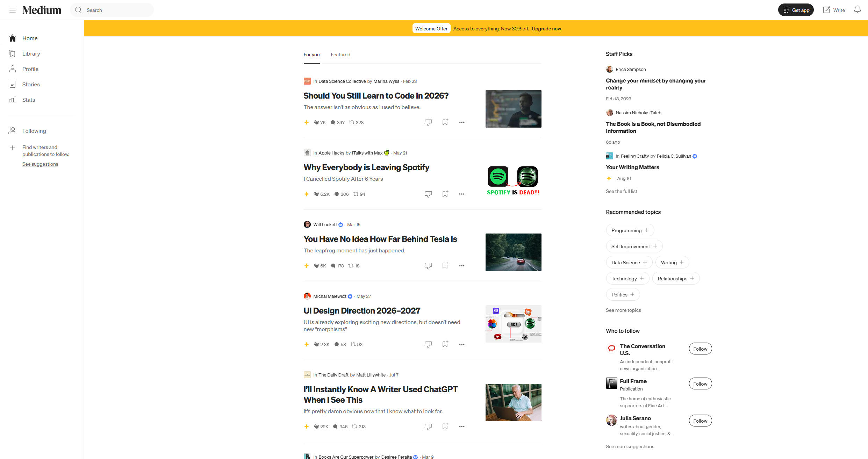Open the Spotify is Dead thumbnail
Viewport: 868px width, 459px height.
point(513,181)
